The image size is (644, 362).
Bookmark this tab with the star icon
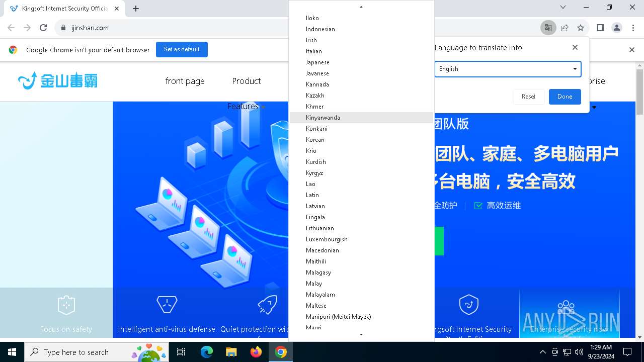click(x=581, y=28)
